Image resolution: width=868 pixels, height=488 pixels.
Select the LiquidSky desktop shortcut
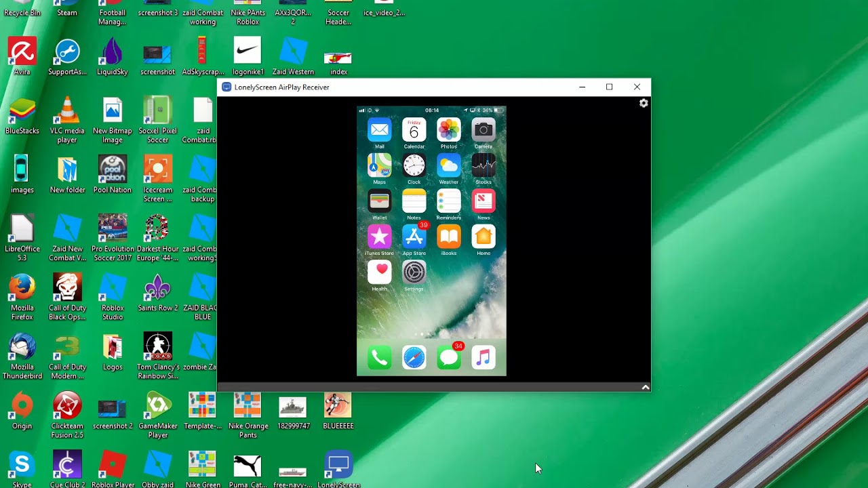tap(113, 57)
